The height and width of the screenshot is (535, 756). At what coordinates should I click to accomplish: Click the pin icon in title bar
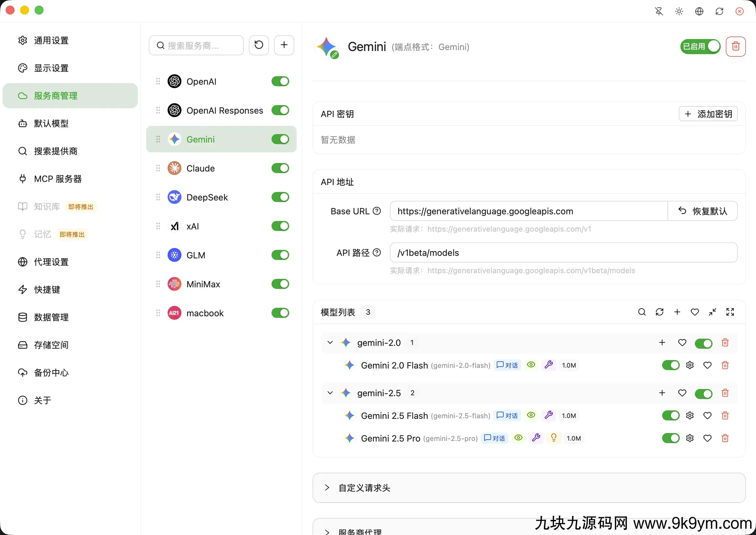[x=659, y=12]
